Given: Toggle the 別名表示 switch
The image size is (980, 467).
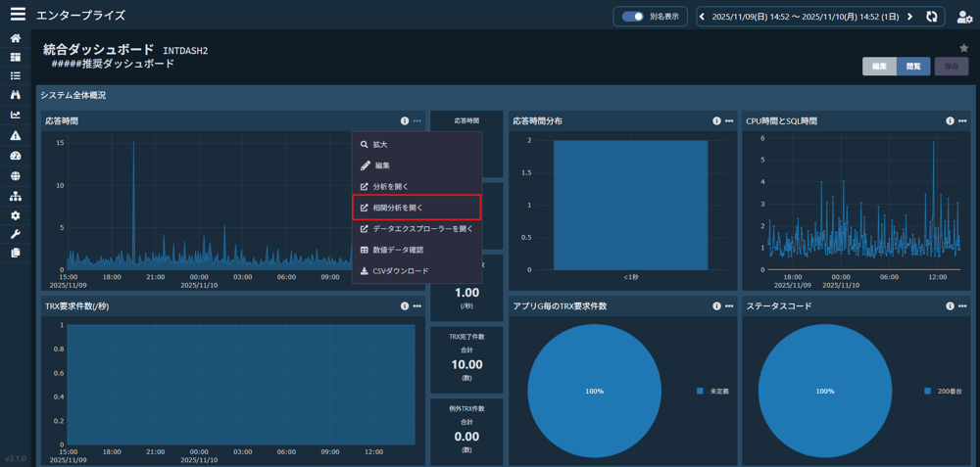Looking at the screenshot, I should 633,17.
